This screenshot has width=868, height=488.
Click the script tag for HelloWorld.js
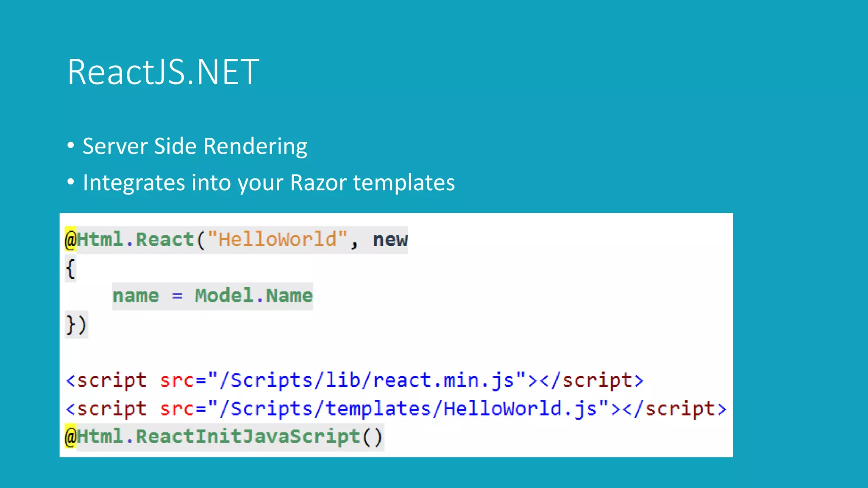coord(396,408)
